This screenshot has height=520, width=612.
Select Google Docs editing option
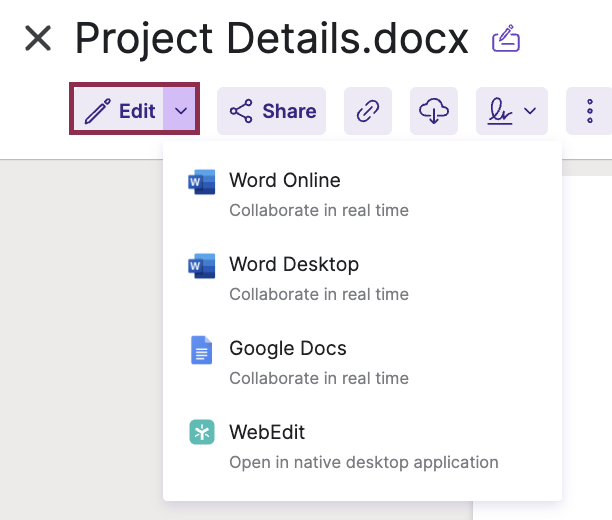[362, 362]
